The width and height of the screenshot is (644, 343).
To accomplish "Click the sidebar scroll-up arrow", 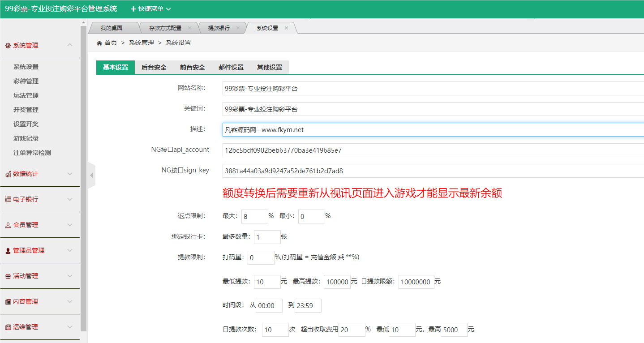I will (84, 23).
